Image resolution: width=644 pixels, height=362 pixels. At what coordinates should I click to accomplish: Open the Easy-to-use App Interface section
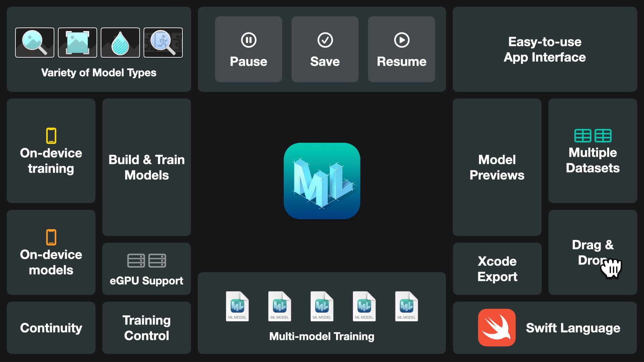coord(544,50)
